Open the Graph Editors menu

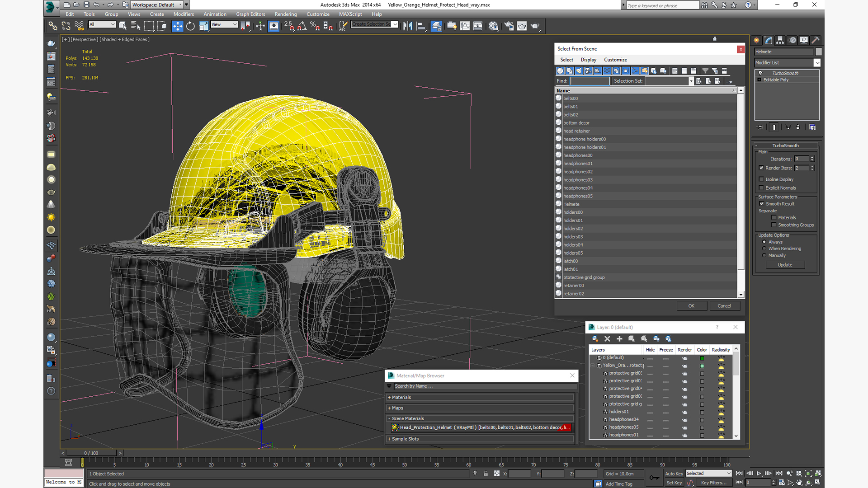(250, 14)
